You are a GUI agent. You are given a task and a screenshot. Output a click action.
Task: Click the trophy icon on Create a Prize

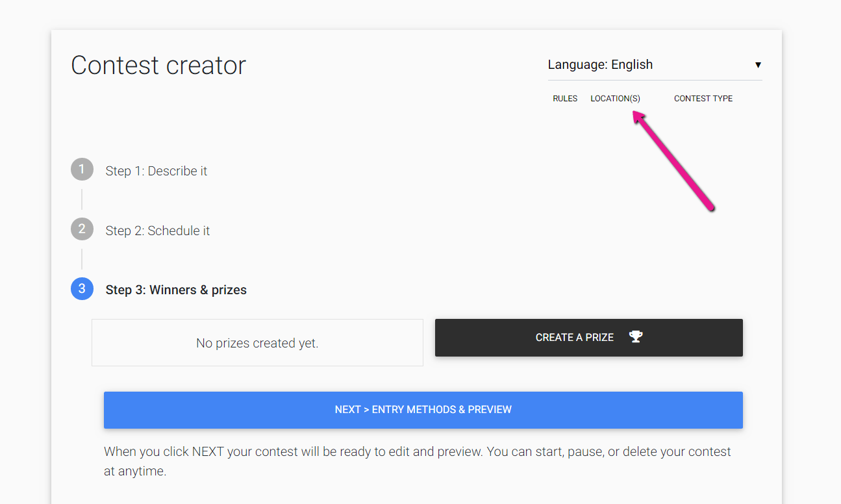tap(636, 336)
